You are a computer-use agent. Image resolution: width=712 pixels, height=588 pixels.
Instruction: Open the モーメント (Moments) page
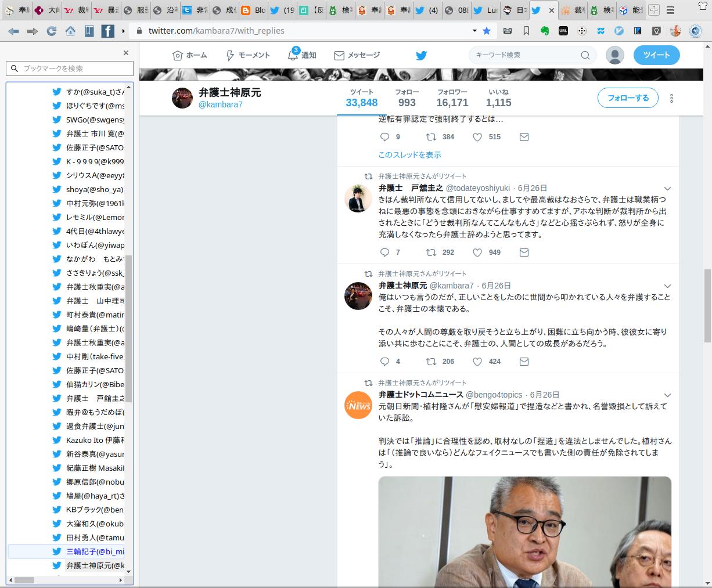247,55
